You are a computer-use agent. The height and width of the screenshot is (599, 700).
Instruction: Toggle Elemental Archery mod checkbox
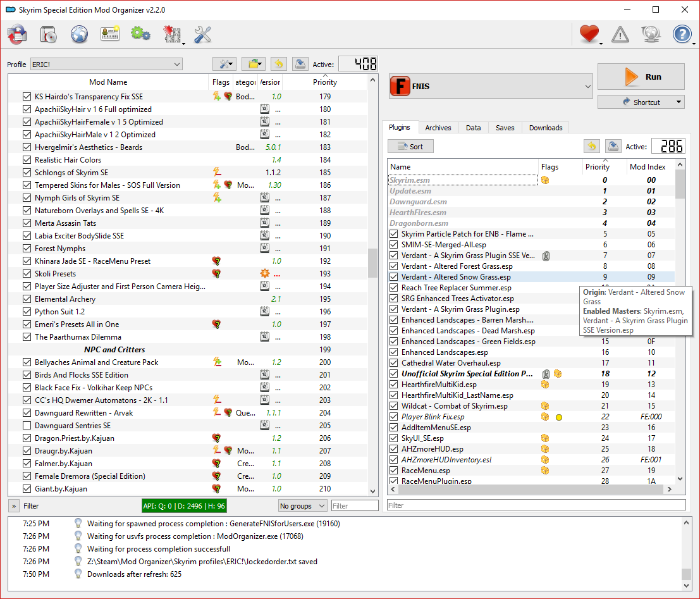(27, 299)
